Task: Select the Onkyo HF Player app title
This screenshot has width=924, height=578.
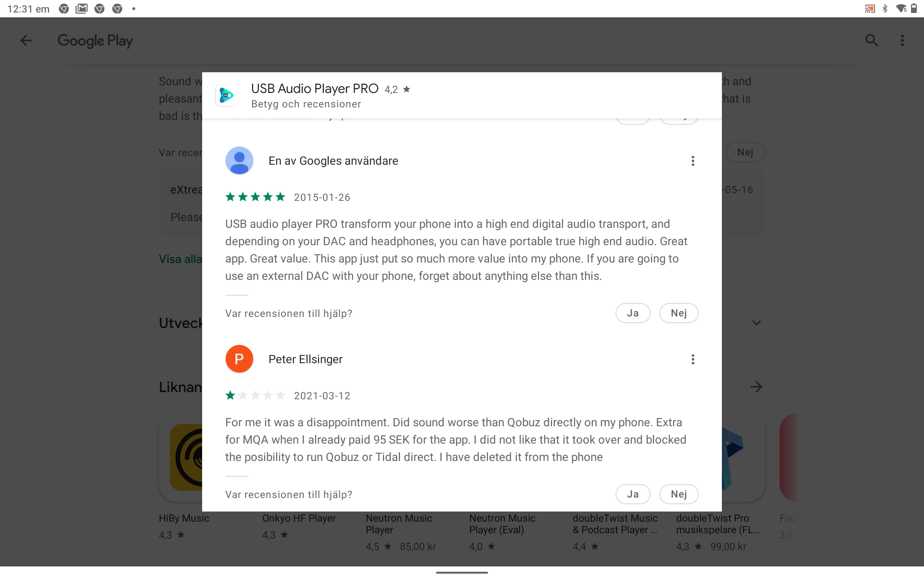Action: coord(299,518)
